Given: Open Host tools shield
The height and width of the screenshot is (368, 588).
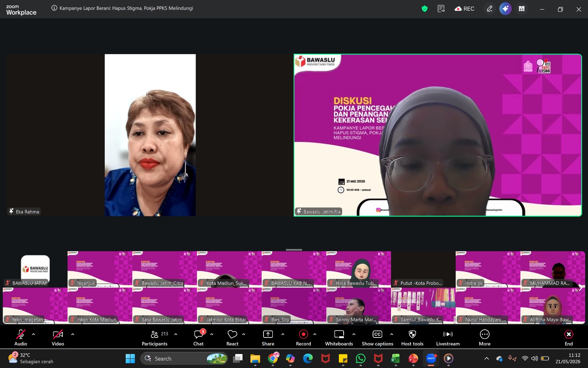Looking at the screenshot, I should 412,338.
